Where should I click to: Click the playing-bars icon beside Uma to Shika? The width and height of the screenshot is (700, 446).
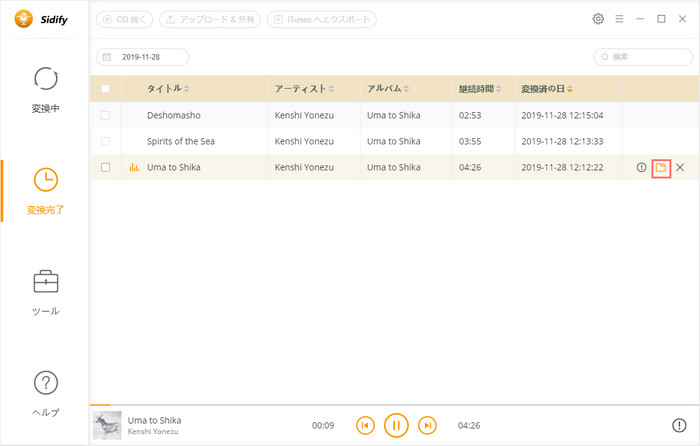tap(134, 167)
